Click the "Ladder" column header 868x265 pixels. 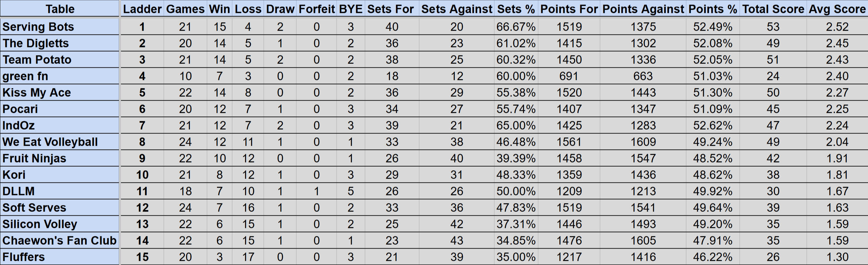click(x=142, y=9)
